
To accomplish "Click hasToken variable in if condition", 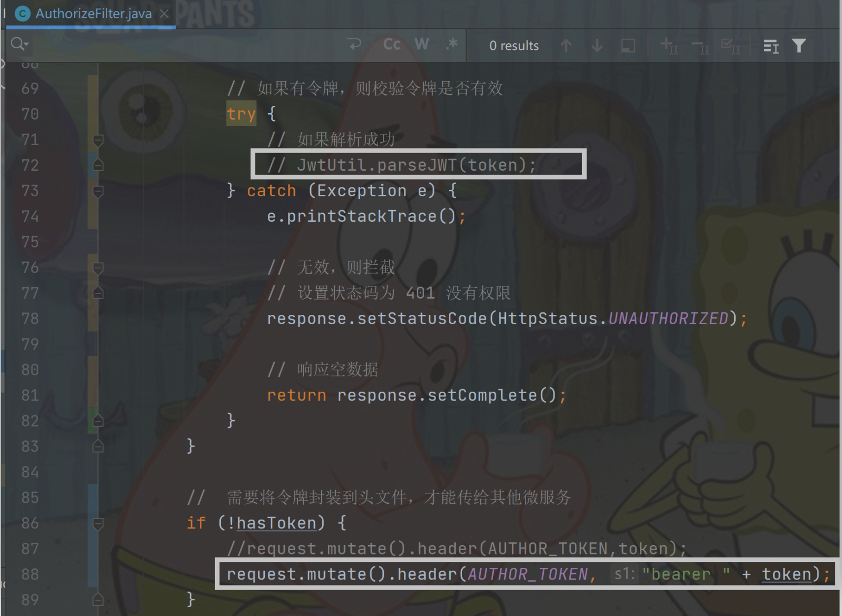I will tap(276, 524).
